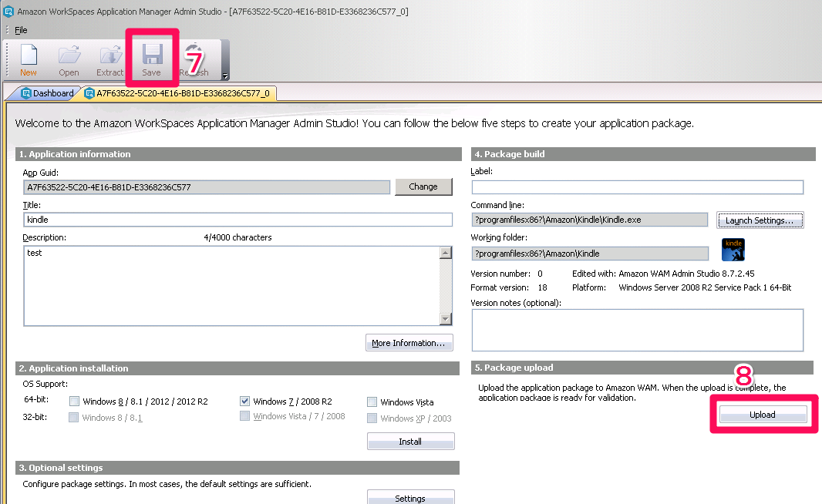
Task: Click 'Amazon WAM Admin Studio 8.7.2.45' text
Action: click(x=687, y=274)
